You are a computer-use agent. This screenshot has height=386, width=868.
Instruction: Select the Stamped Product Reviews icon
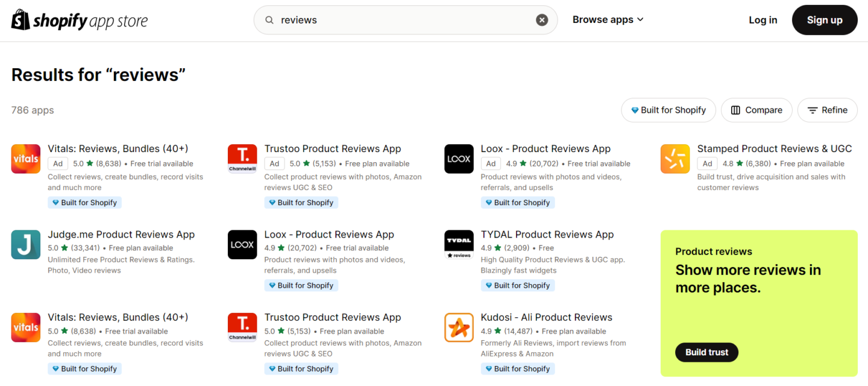[675, 159]
